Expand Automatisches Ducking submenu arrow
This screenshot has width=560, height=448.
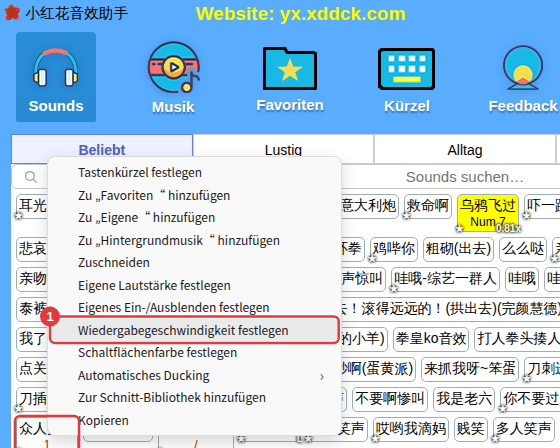[x=322, y=376]
